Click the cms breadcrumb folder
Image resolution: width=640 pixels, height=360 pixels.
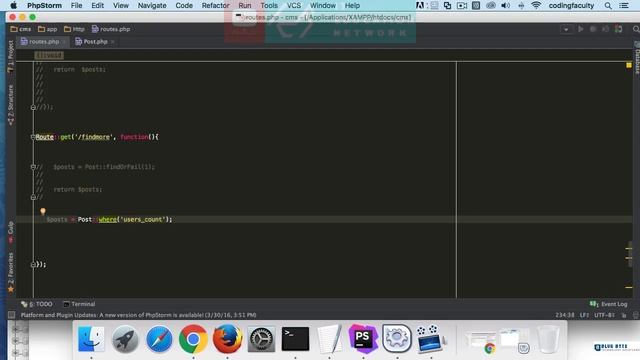click(x=21, y=29)
